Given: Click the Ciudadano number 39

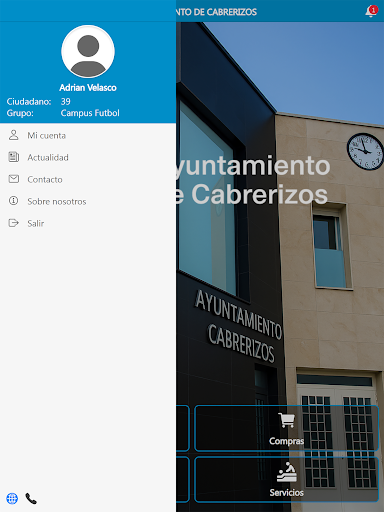Looking at the screenshot, I should [x=66, y=102].
